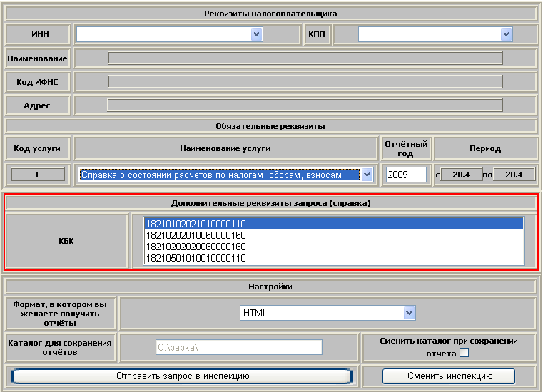Click the Дополнительные реквизиты запроса (справка) header

tap(270, 203)
